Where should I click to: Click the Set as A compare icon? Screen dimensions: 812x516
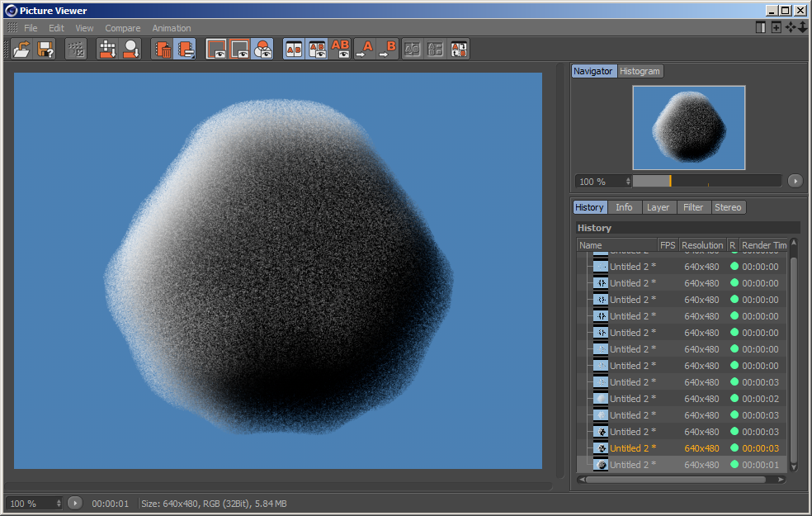[x=365, y=50]
